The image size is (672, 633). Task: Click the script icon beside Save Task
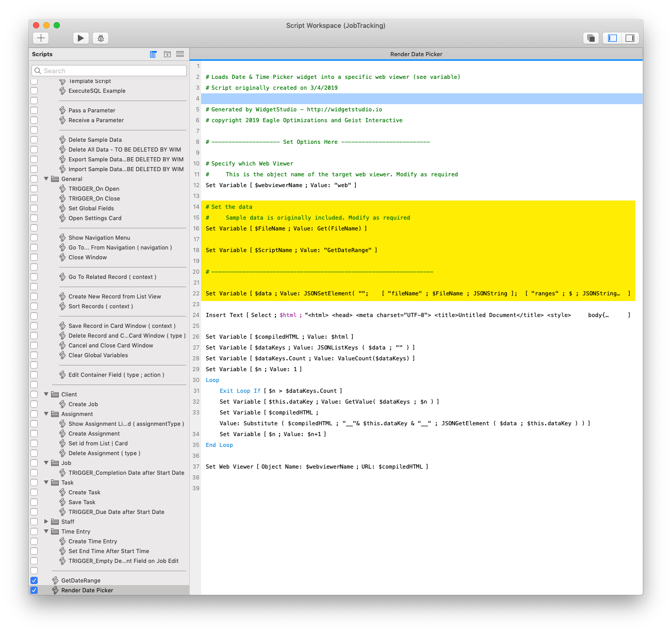(62, 502)
